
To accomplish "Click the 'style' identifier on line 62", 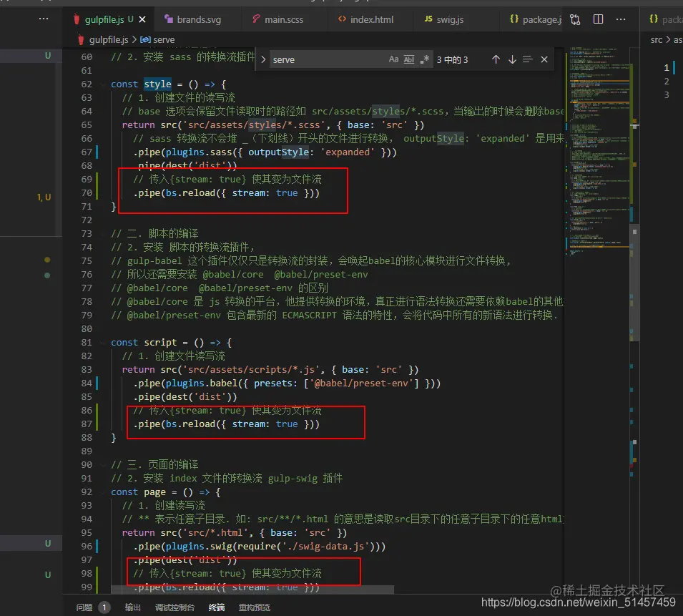I will pos(157,84).
